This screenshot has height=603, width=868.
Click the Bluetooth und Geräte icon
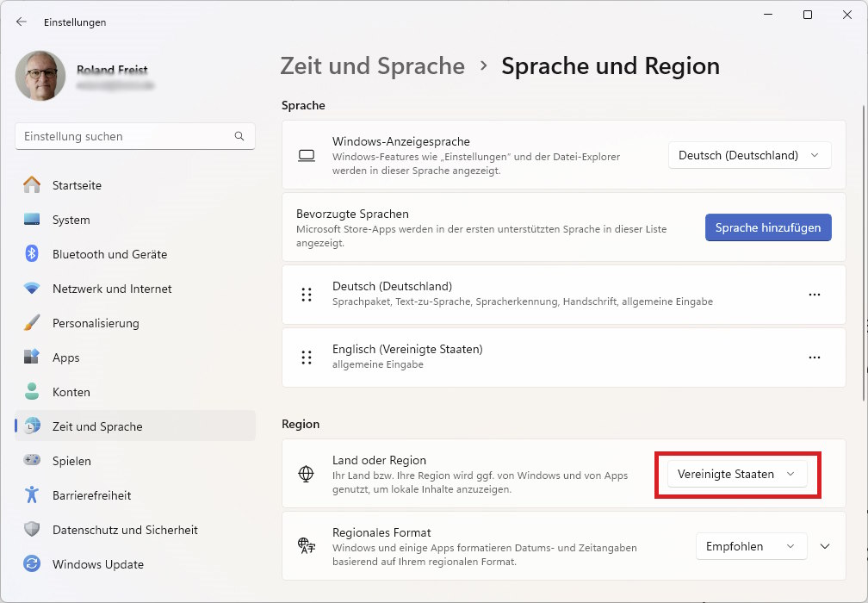[x=32, y=254]
